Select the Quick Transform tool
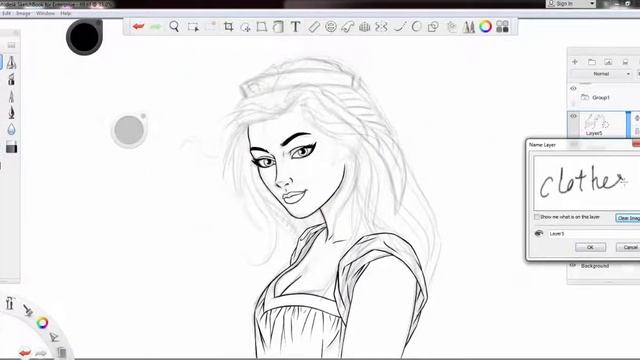This screenshot has height=360, width=640. [245, 27]
